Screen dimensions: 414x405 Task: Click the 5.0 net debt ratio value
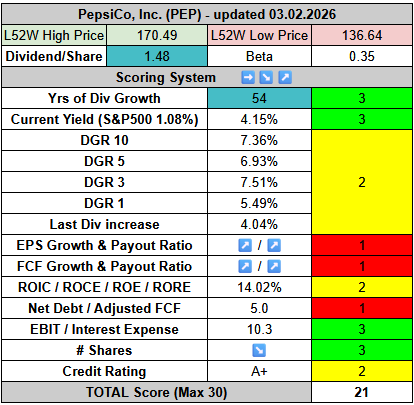click(259, 308)
